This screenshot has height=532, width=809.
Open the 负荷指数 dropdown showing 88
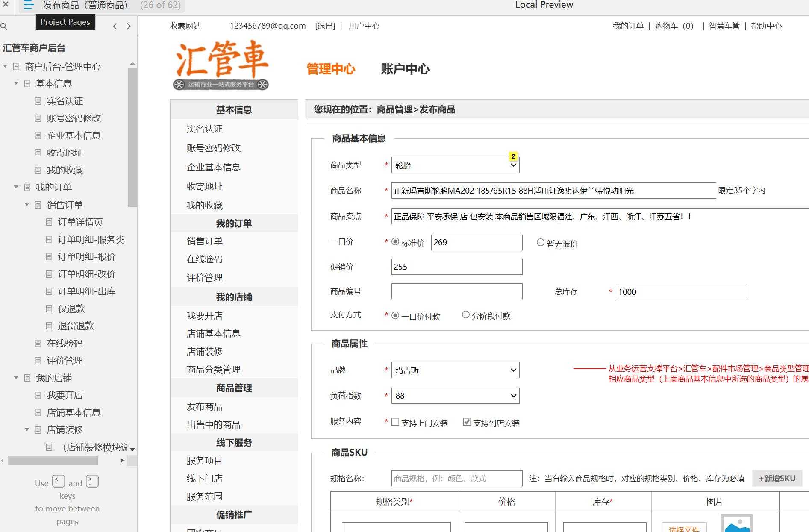455,396
